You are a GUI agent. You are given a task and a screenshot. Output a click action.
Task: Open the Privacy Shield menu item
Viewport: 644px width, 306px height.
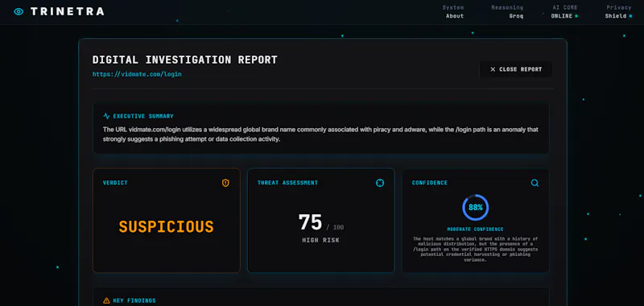618,11
